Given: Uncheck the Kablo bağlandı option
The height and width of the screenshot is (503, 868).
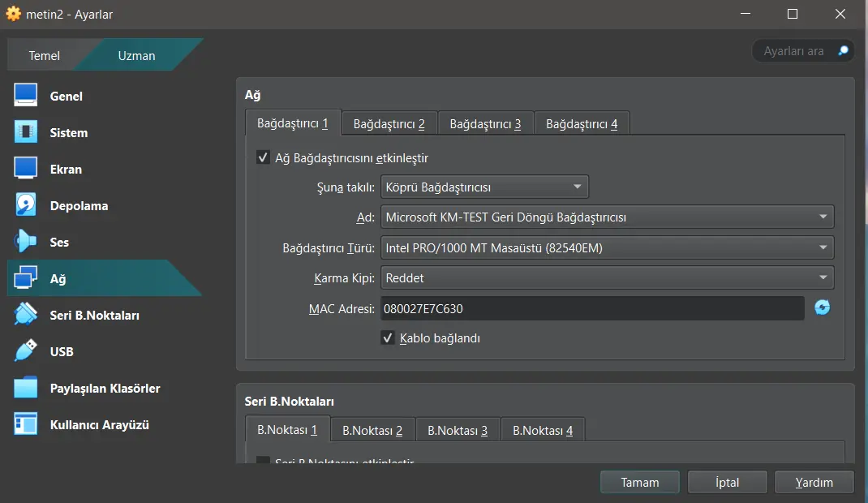Looking at the screenshot, I should [x=388, y=338].
